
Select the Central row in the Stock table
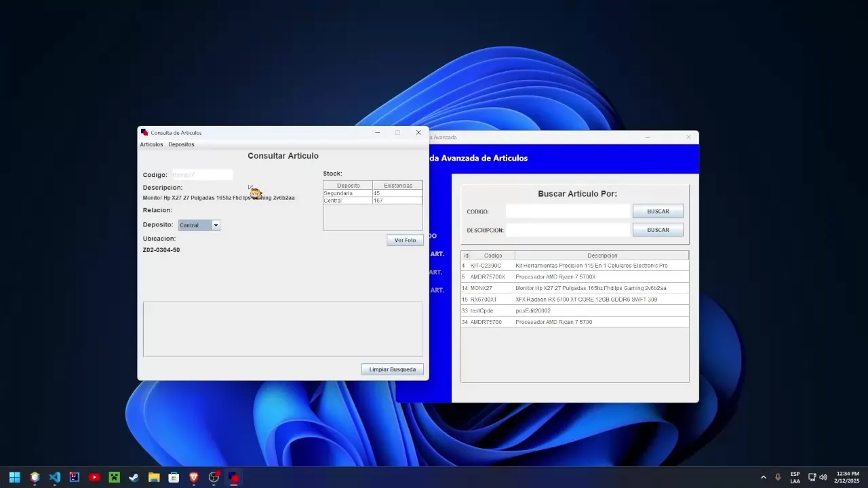[373, 201]
